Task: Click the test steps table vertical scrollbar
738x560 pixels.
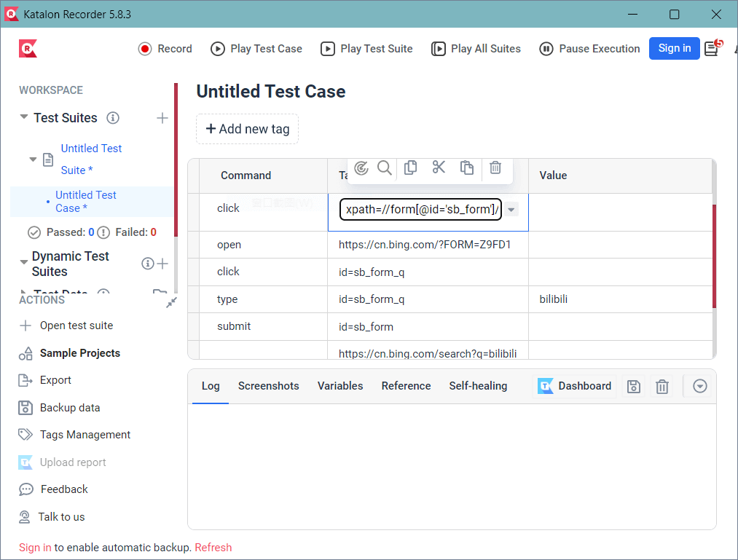Action: click(714, 256)
